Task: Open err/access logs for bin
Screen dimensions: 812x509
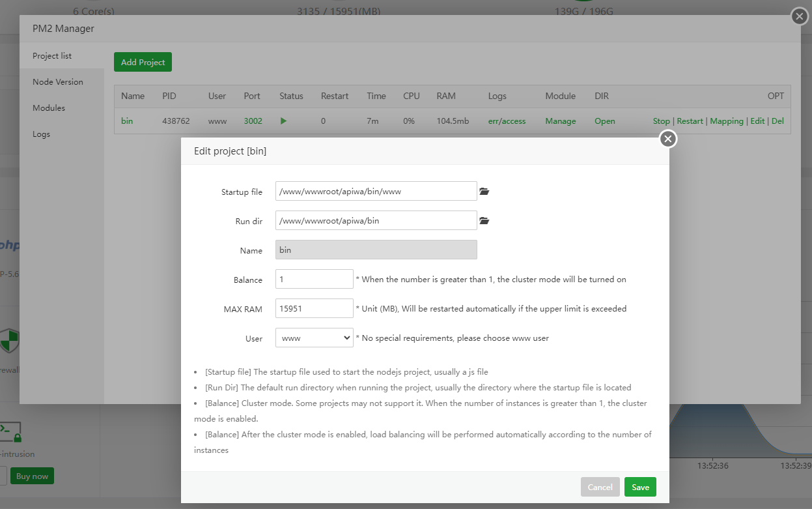Action: point(507,121)
